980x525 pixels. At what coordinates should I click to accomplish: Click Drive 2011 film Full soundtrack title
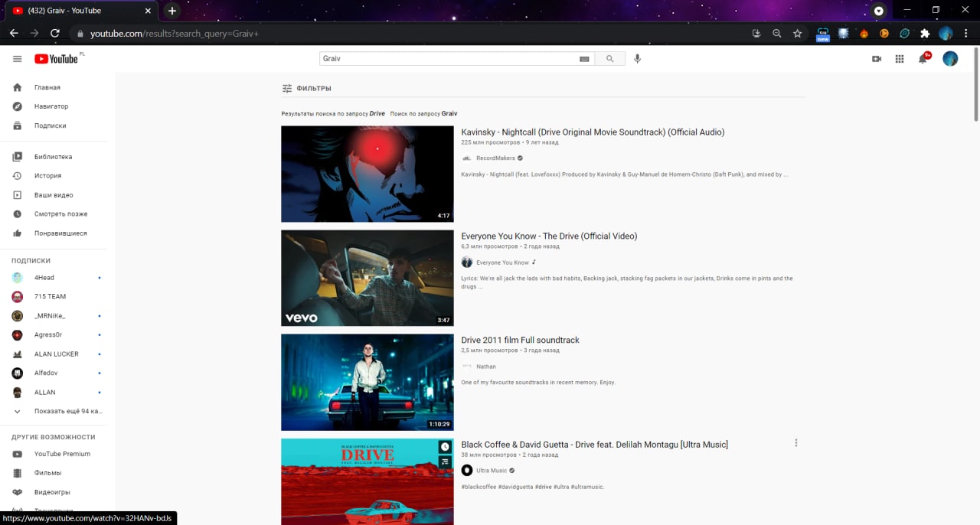pyautogui.click(x=520, y=341)
